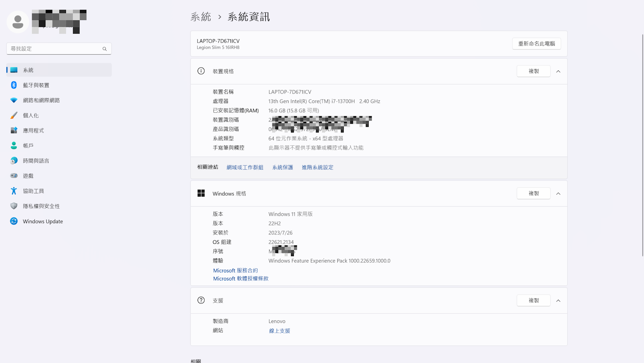Open the 協助工具 accessibility icon
The image size is (644, 363).
click(x=14, y=191)
